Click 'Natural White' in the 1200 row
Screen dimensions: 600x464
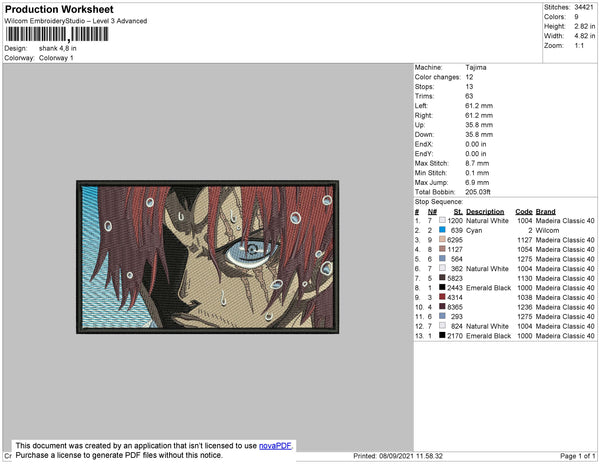click(487, 221)
